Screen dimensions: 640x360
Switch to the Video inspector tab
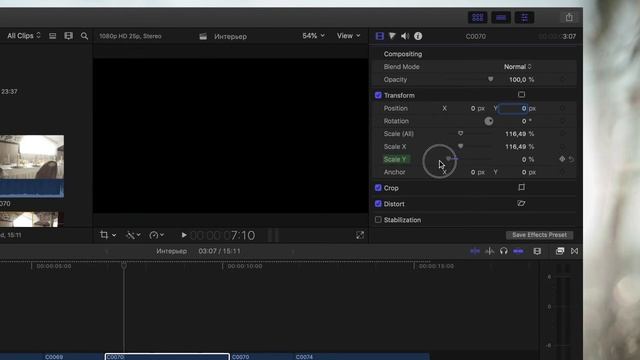380,36
